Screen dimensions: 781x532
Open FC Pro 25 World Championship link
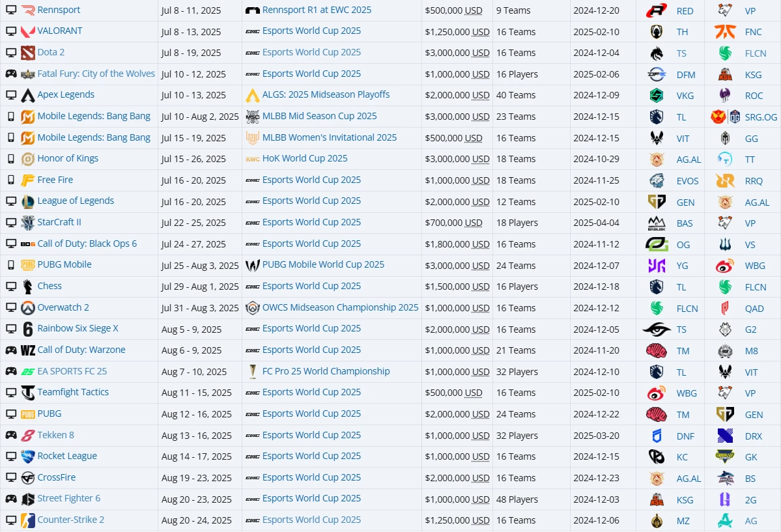coord(326,371)
